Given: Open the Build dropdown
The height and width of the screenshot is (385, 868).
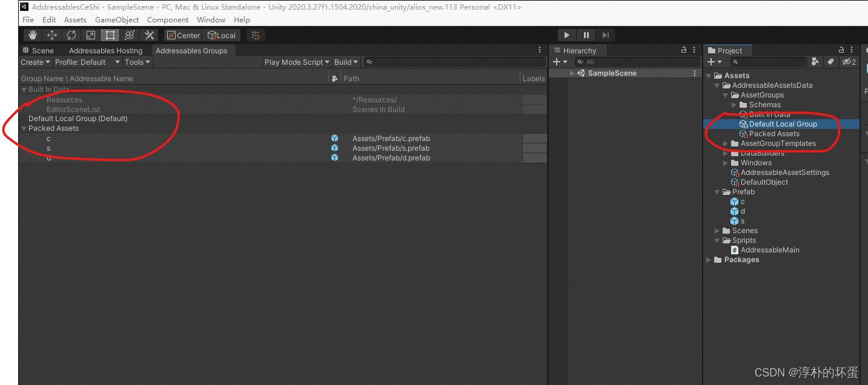Looking at the screenshot, I should point(346,62).
